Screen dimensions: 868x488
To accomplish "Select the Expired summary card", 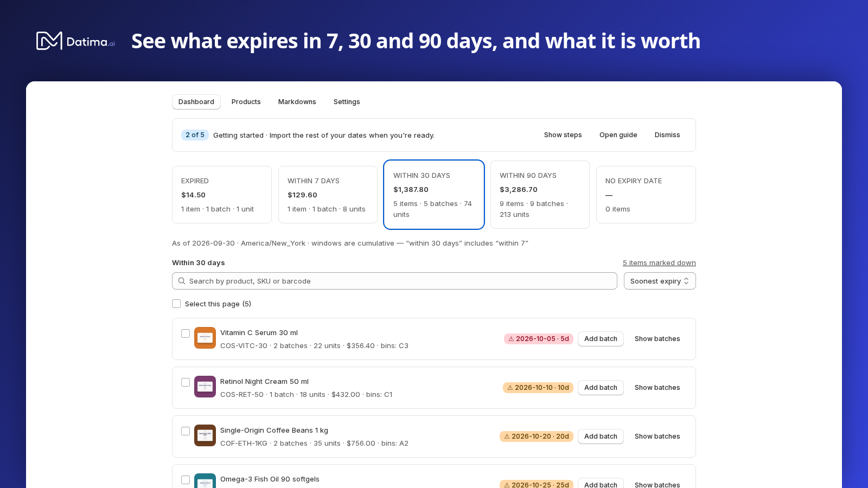I will click(x=222, y=195).
